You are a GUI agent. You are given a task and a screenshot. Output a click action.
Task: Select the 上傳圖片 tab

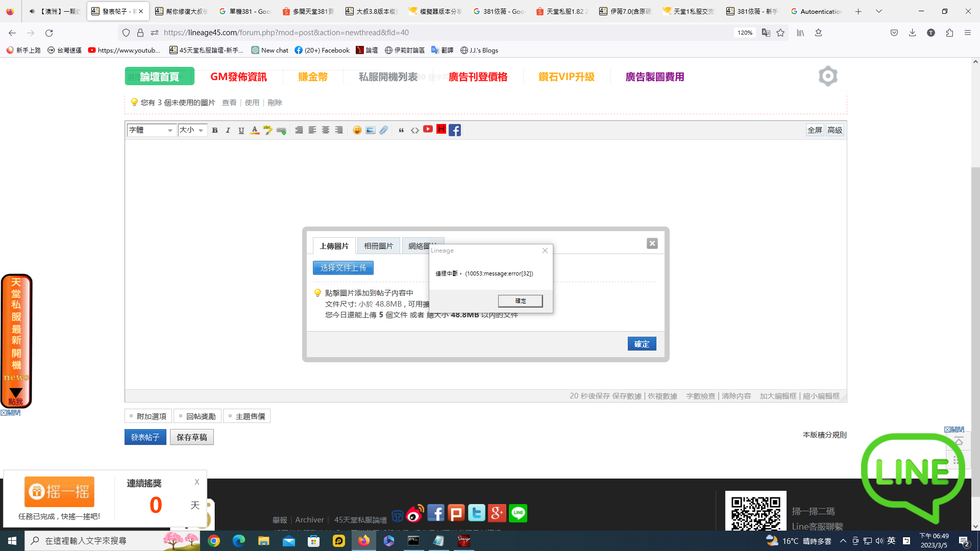coord(334,246)
